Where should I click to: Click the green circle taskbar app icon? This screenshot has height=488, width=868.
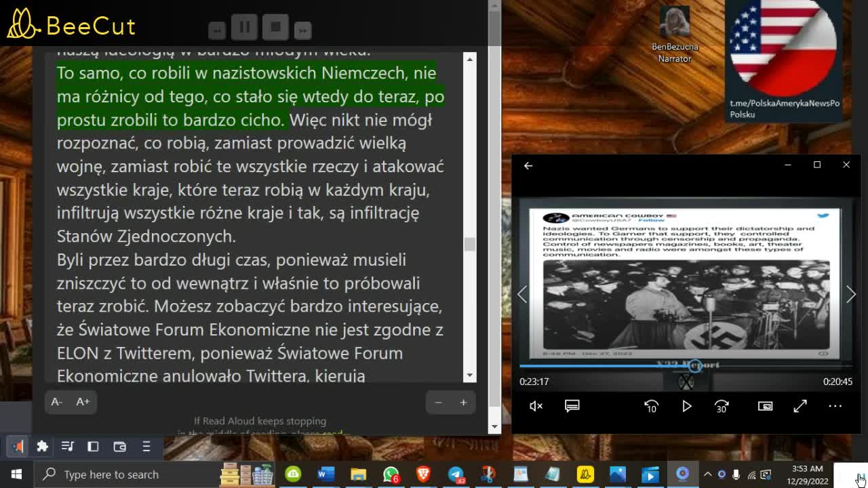[293, 474]
